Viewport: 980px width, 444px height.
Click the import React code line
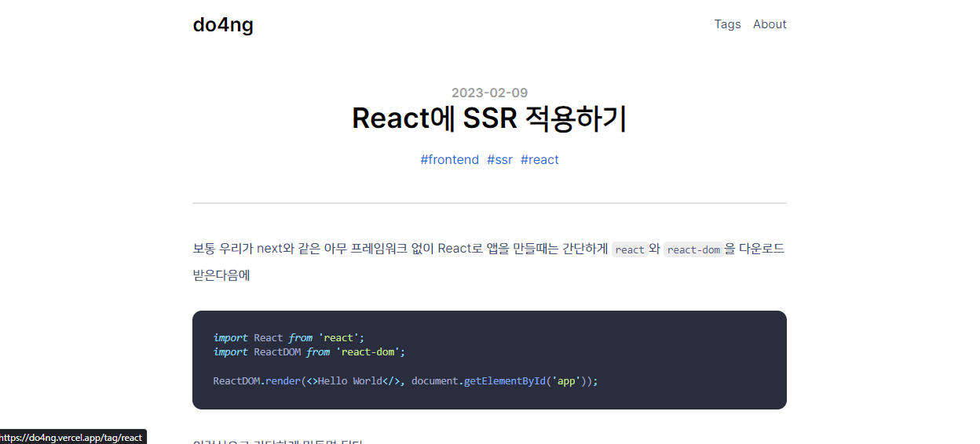(289, 338)
